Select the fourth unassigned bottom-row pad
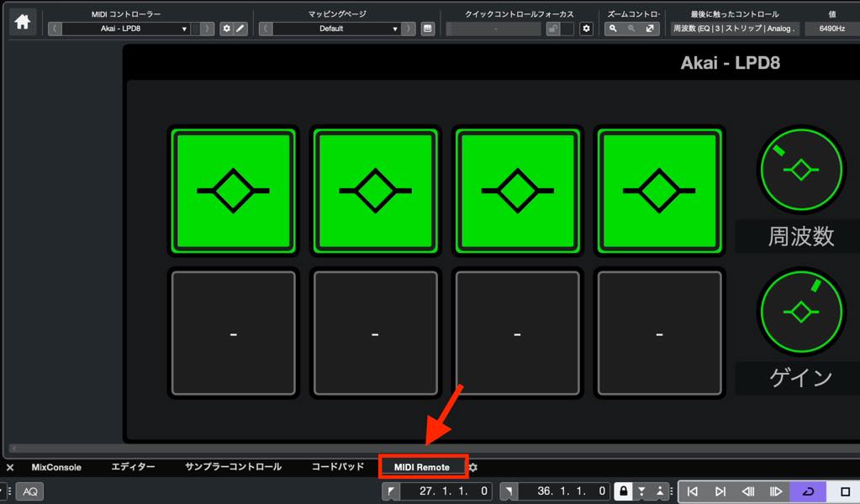Viewport: 860px width, 504px height. click(x=659, y=333)
